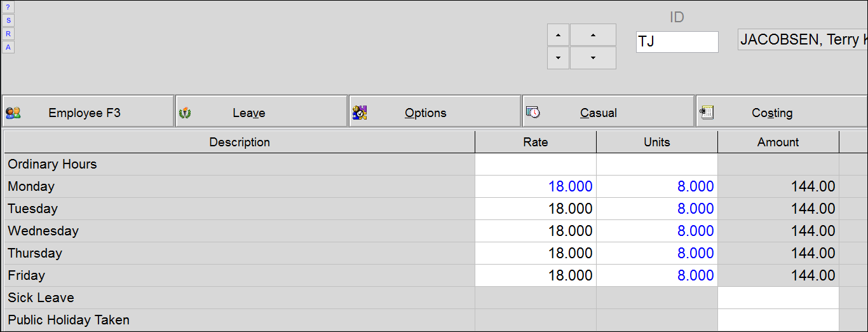Screen dimensions: 868x332
Task: Click the JACOBSEN, Terry name field
Action: click(803, 39)
